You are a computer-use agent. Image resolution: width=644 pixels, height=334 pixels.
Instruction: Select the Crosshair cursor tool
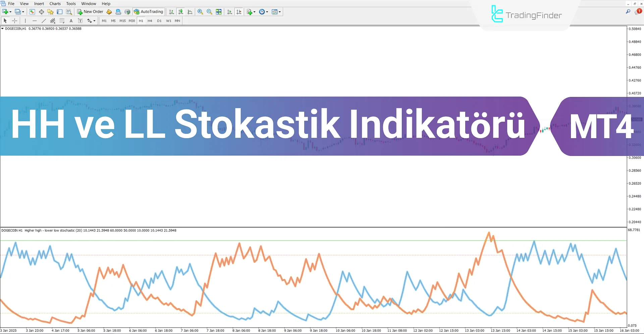pos(14,21)
